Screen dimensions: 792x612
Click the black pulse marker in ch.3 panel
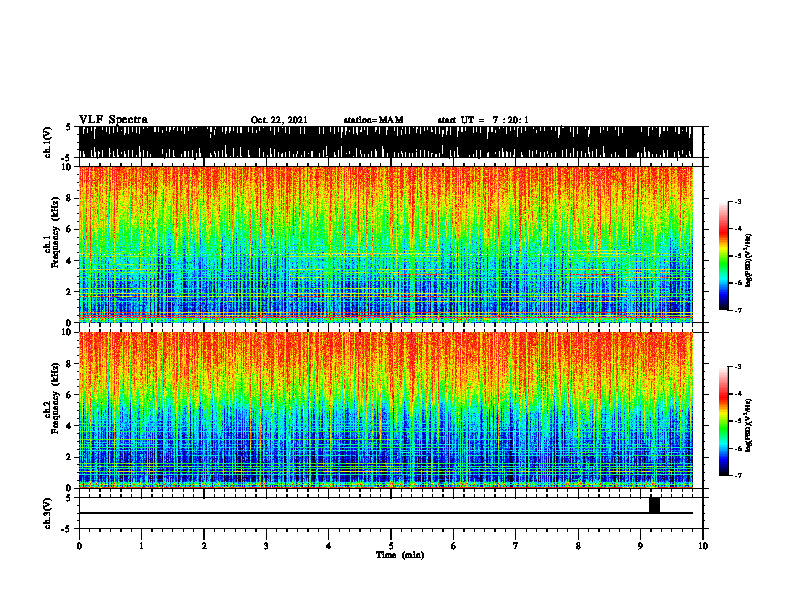point(654,505)
